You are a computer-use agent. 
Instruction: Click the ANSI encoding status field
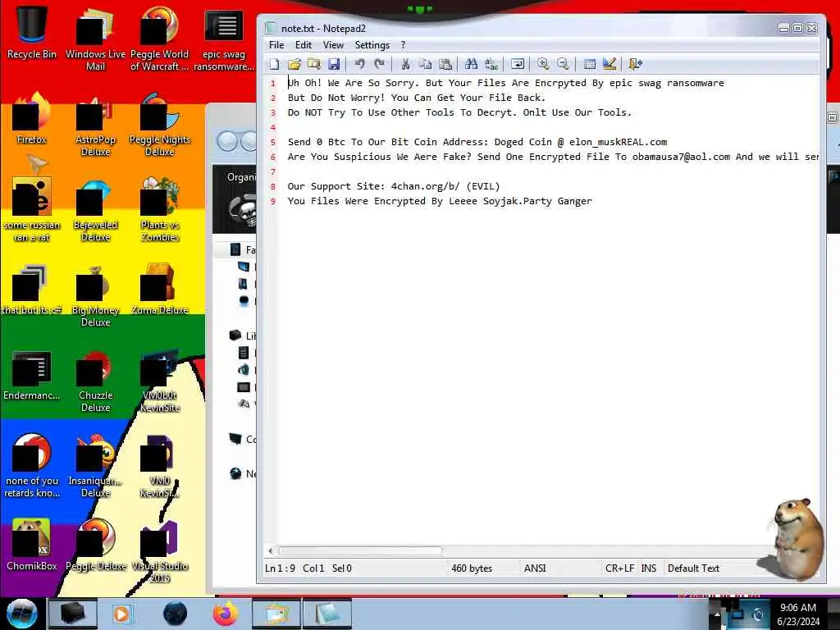[535, 568]
